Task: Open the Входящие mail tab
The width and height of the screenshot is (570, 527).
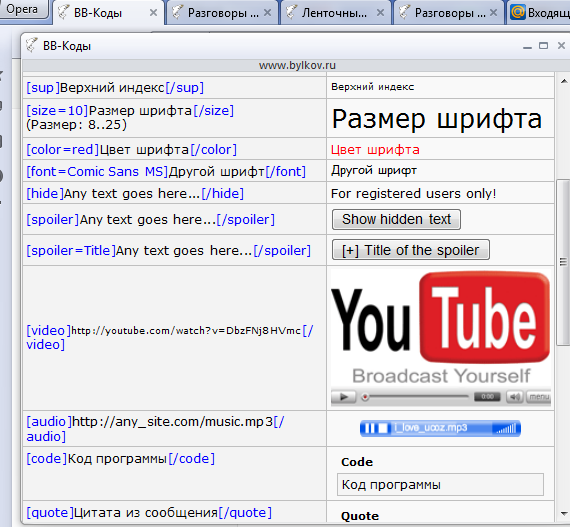Action: coord(539,13)
